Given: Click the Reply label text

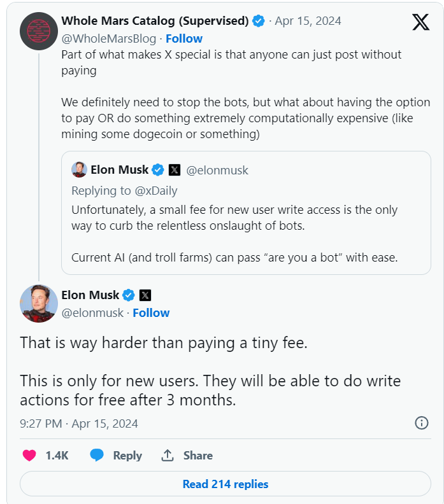Looking at the screenshot, I should (127, 456).
